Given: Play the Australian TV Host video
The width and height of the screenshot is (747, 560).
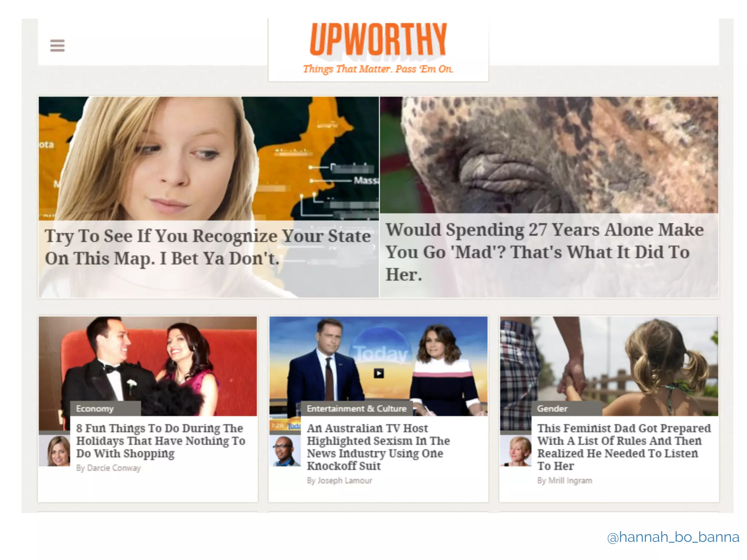Looking at the screenshot, I should pyautogui.click(x=379, y=373).
